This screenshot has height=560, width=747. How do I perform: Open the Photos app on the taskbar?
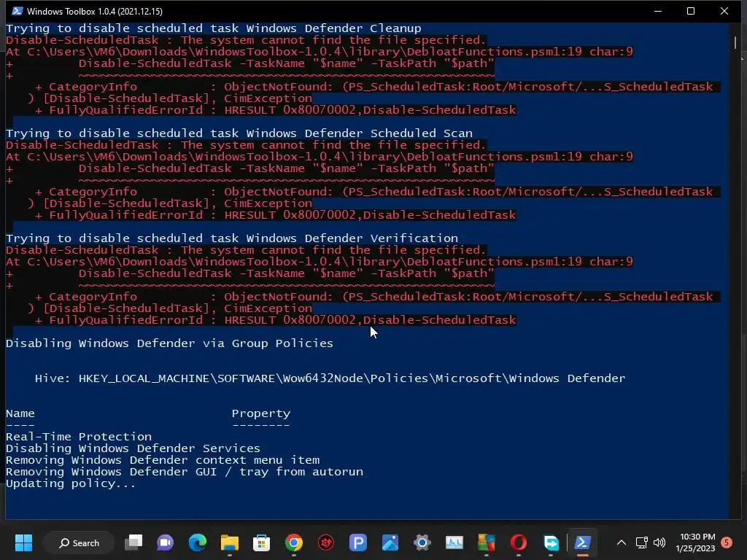pyautogui.click(x=390, y=542)
